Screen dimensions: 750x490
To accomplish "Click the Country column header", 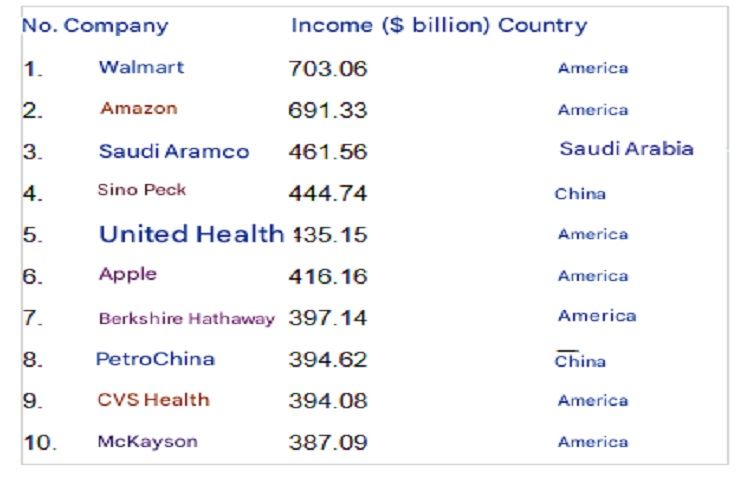I will tap(542, 26).
